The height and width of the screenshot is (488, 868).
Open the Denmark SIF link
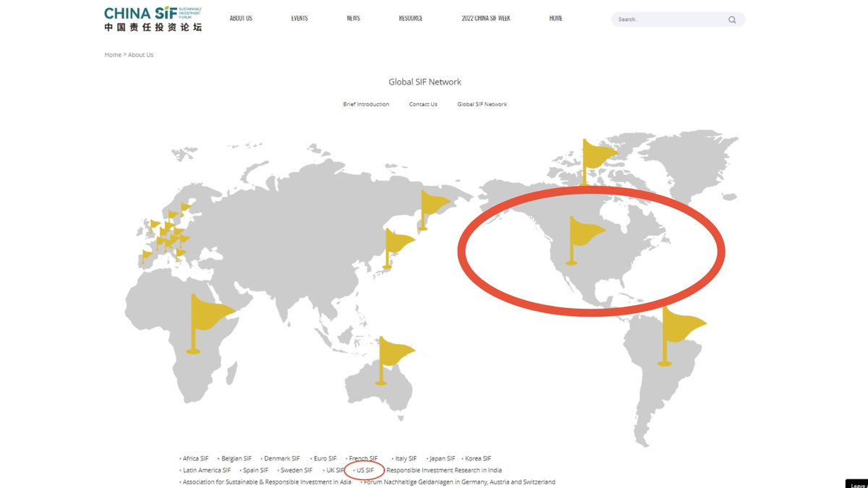(x=281, y=458)
